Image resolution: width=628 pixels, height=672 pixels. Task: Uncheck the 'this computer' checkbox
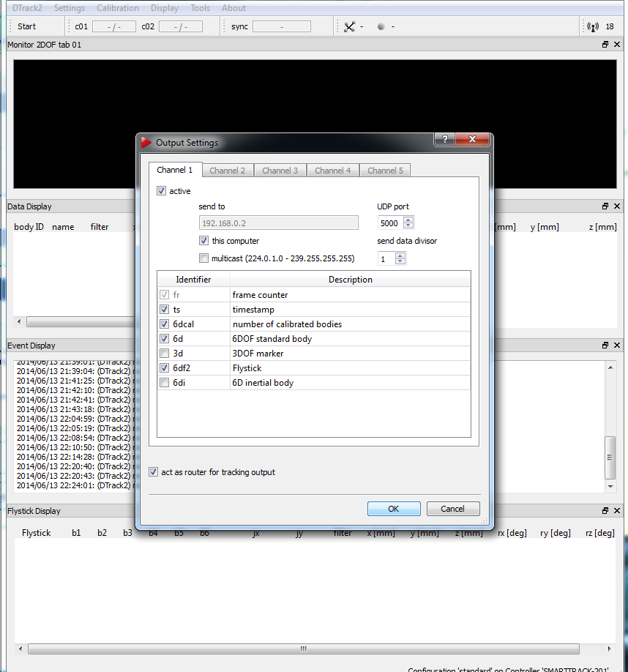[x=204, y=241]
